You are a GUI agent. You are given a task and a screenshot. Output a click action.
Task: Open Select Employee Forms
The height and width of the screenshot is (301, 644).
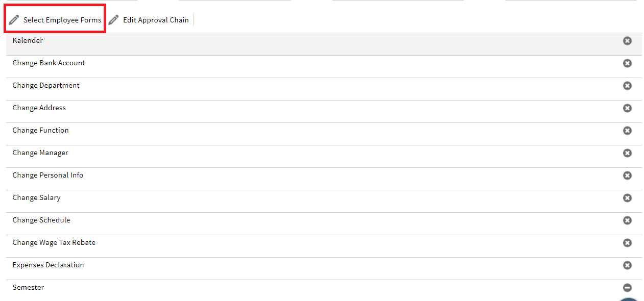[56, 20]
